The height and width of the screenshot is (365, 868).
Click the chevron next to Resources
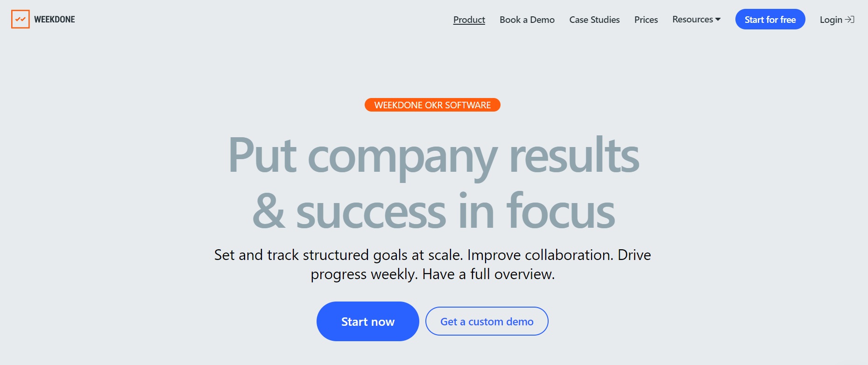tap(717, 20)
